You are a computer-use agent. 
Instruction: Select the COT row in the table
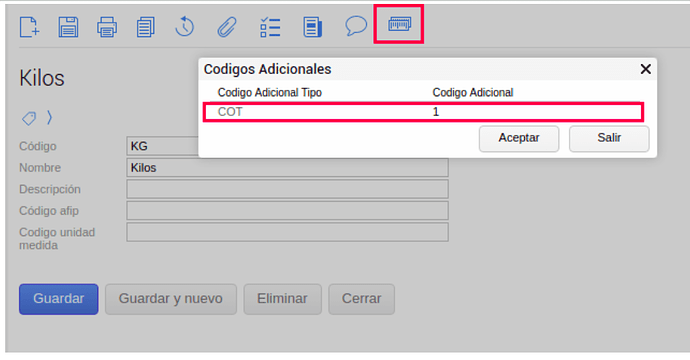click(x=423, y=112)
